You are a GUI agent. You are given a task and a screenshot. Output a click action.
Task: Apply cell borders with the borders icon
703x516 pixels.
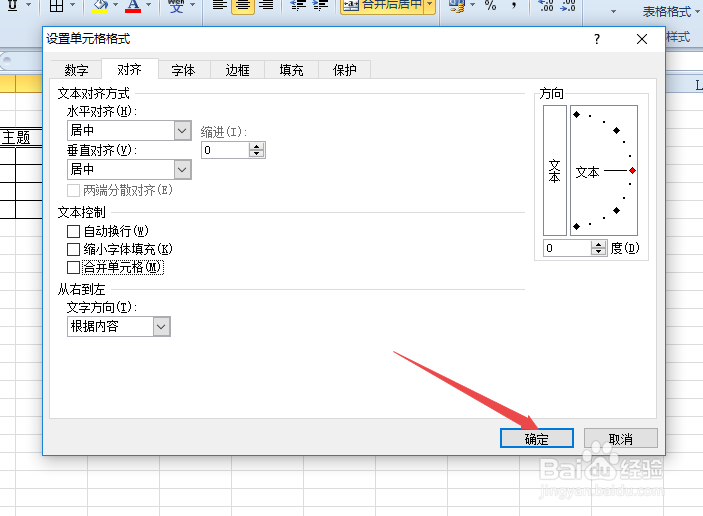coord(56,5)
